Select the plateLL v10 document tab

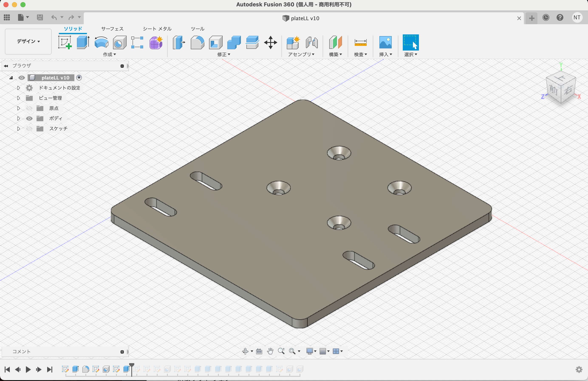(301, 18)
